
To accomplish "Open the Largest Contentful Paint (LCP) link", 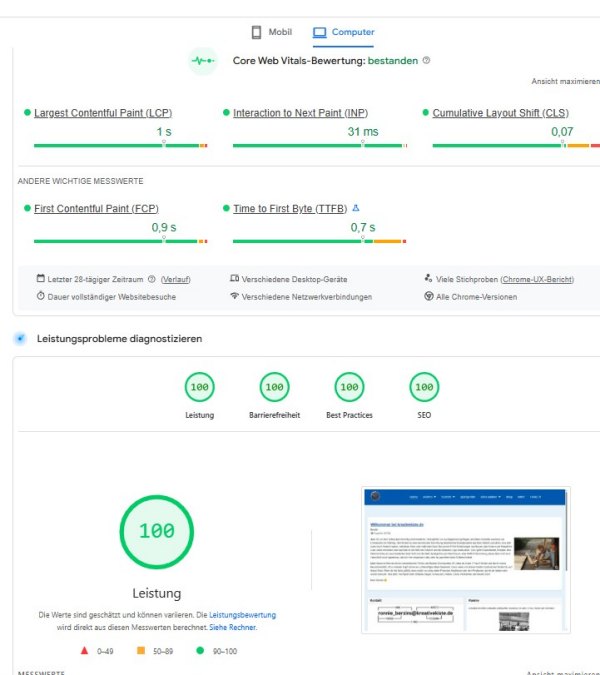I will tap(103, 113).
